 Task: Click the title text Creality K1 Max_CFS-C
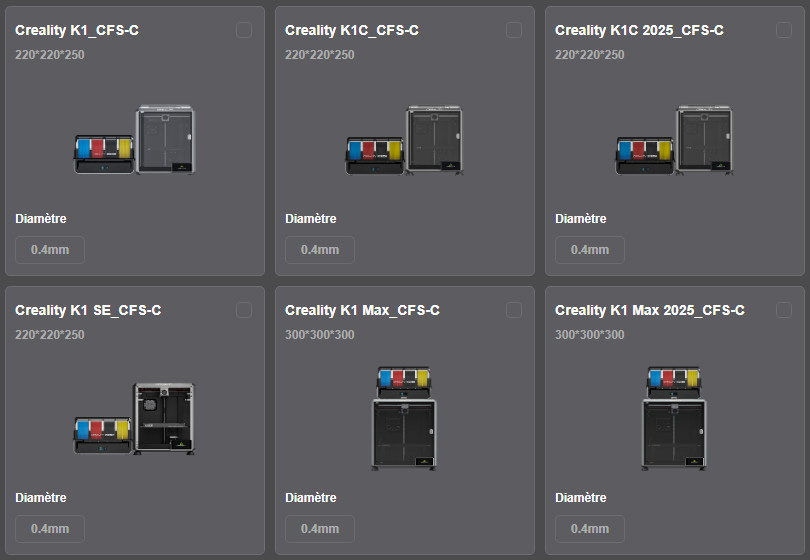363,310
